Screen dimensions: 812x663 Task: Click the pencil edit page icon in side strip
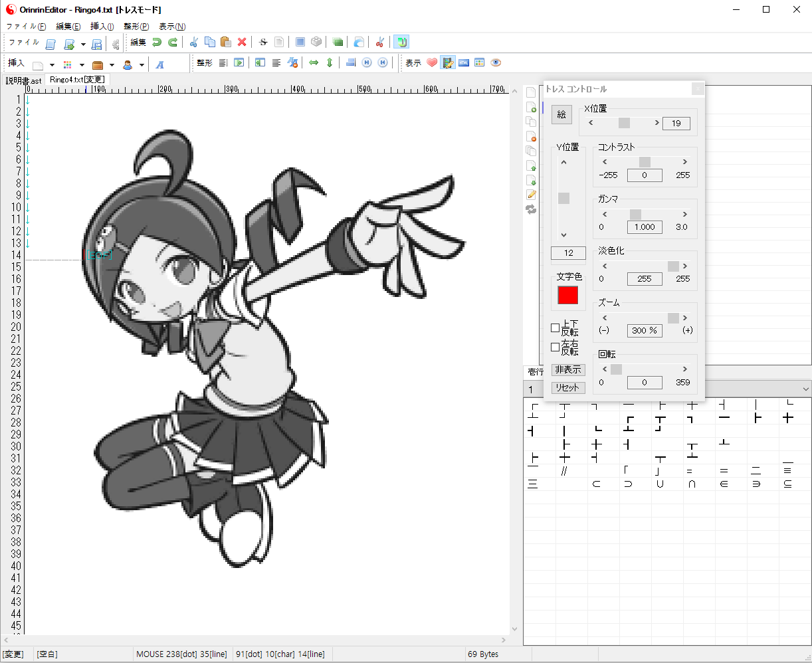click(x=531, y=195)
